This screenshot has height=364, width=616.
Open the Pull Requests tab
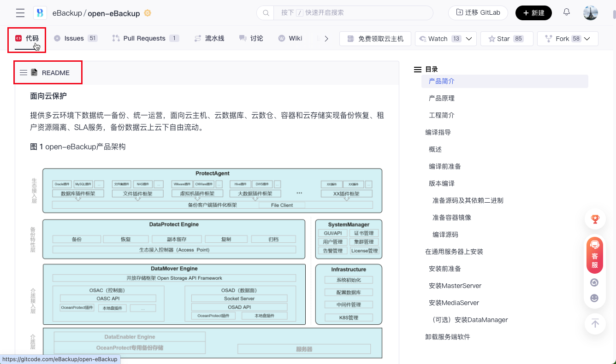145,38
